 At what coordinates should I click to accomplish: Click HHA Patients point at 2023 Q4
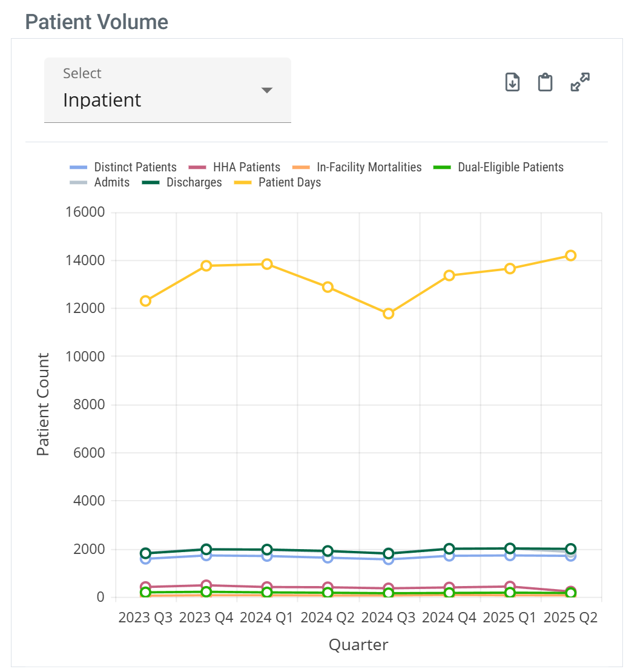pyautogui.click(x=206, y=585)
